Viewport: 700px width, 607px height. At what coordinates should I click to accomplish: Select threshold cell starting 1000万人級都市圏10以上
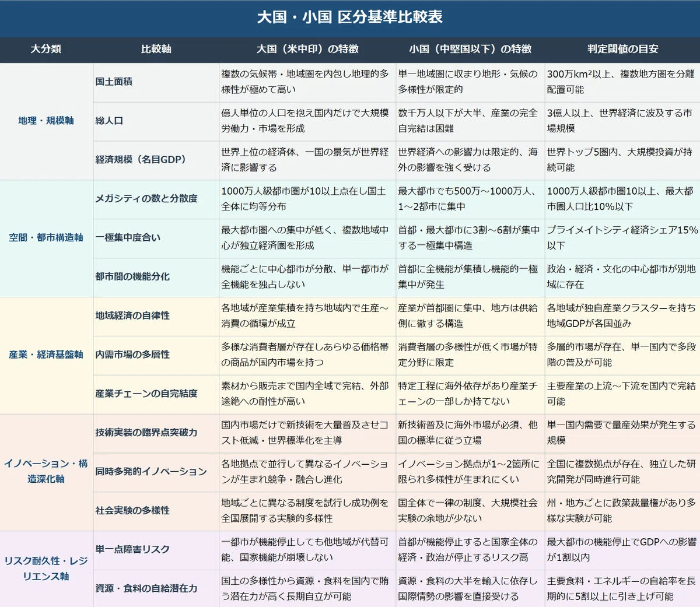622,199
